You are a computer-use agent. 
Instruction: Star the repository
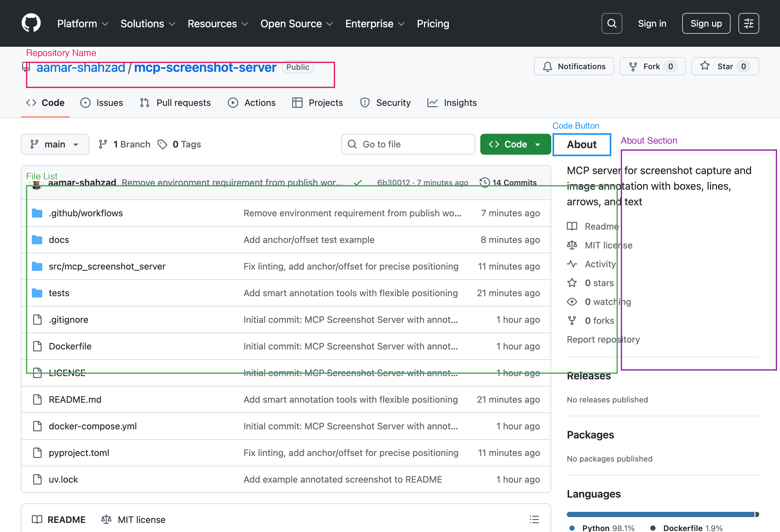tap(725, 66)
